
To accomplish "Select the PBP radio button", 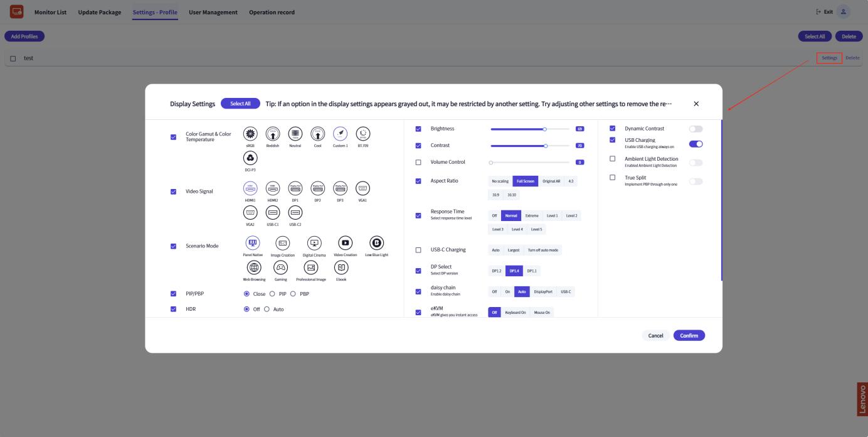I will 292,294.
